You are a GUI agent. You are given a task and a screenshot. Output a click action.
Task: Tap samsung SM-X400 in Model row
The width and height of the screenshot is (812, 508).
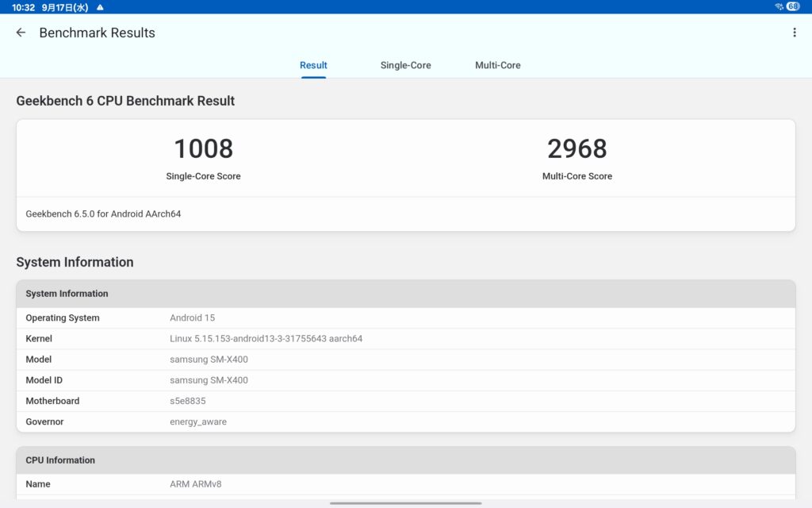[x=209, y=360]
